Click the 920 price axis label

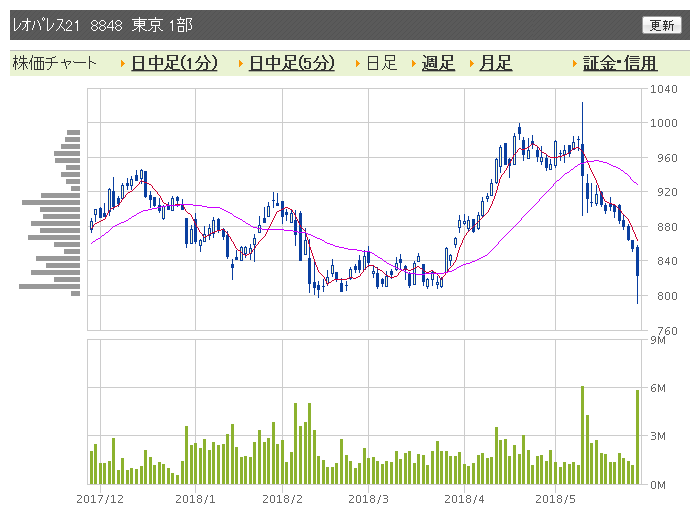(667, 192)
